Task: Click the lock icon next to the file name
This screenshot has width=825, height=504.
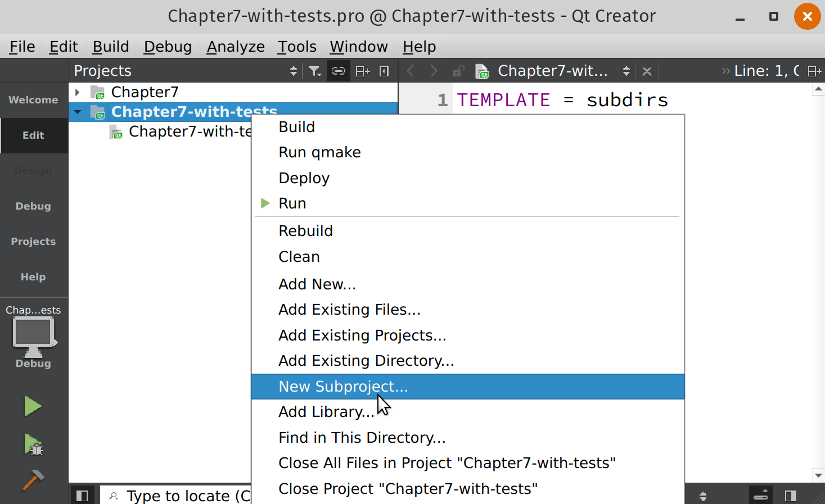Action: 458,71
